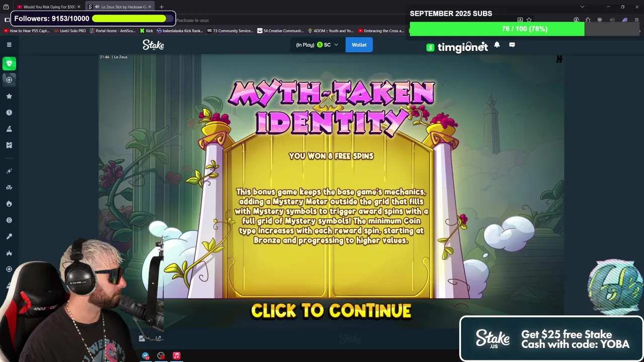Viewport: 644px width, 362px height.
Task: Open My Bets slip icon in sidebar
Action: pos(9,145)
